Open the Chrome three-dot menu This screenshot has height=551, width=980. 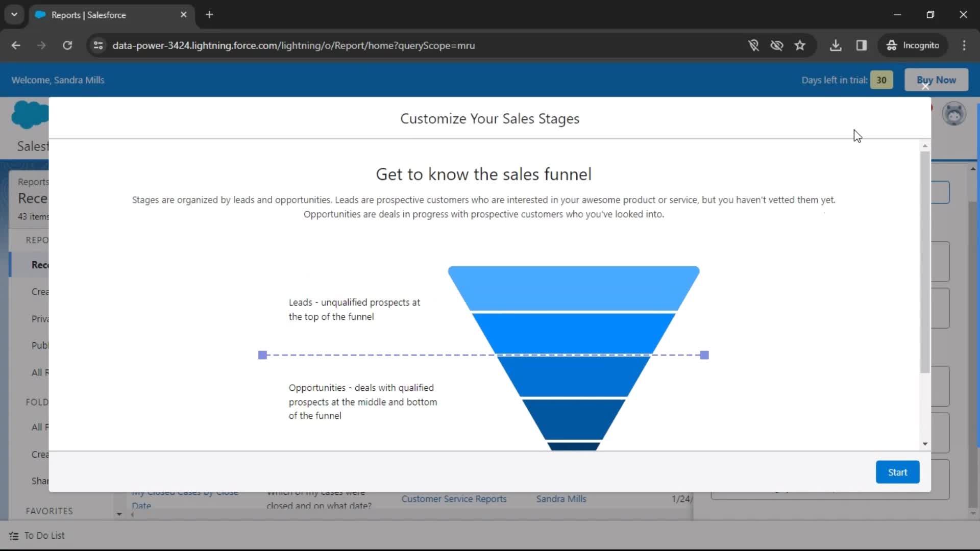(964, 45)
